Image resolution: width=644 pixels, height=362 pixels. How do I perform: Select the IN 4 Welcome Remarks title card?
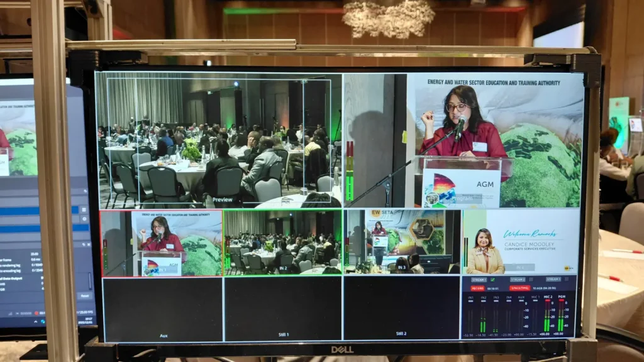[521, 241]
